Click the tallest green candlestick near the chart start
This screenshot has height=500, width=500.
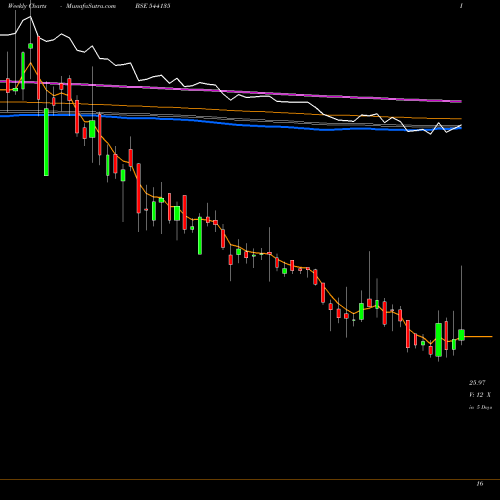click(x=46, y=142)
